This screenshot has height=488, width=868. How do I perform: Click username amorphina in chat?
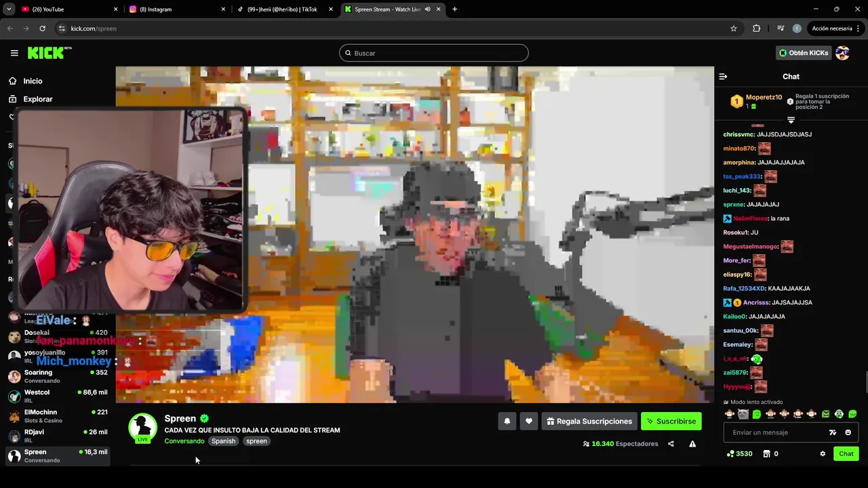coord(739,163)
